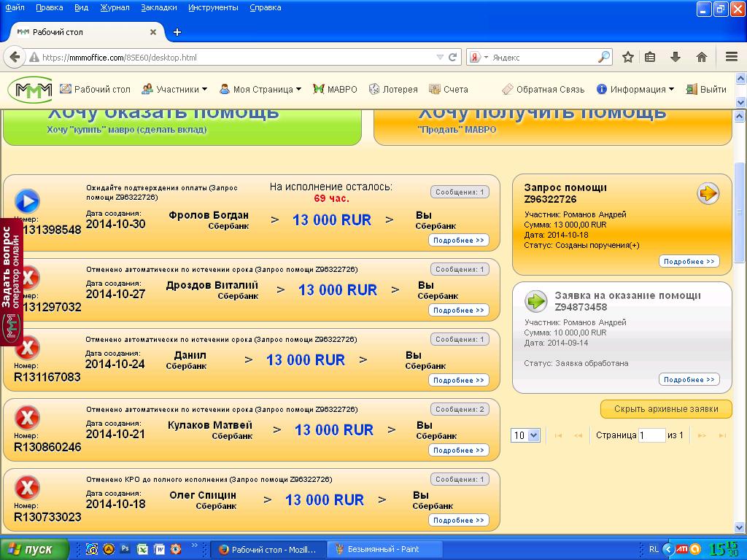Screen dimensions: 747x560
Task: Click the browser home icon
Action: point(701,57)
